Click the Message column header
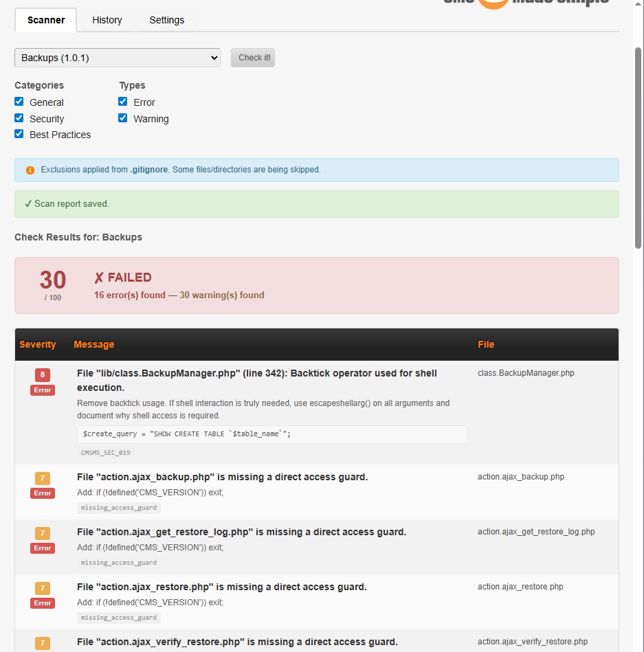 [x=93, y=344]
